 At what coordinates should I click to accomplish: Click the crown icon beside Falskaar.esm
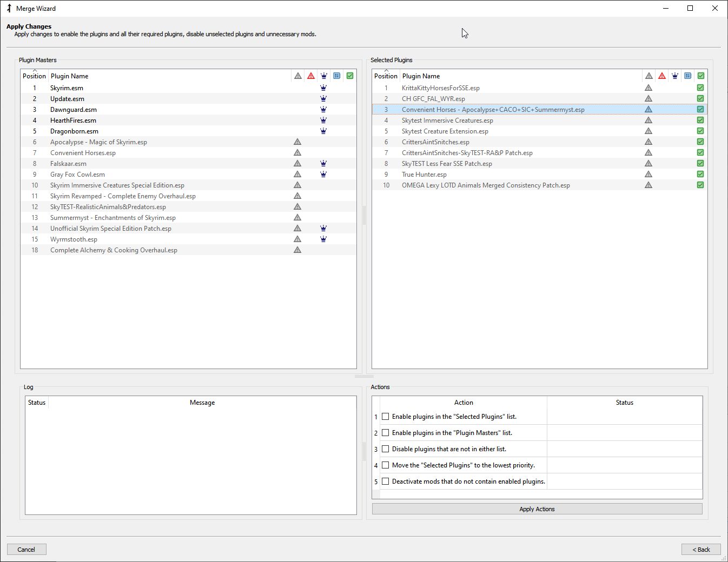(x=323, y=163)
